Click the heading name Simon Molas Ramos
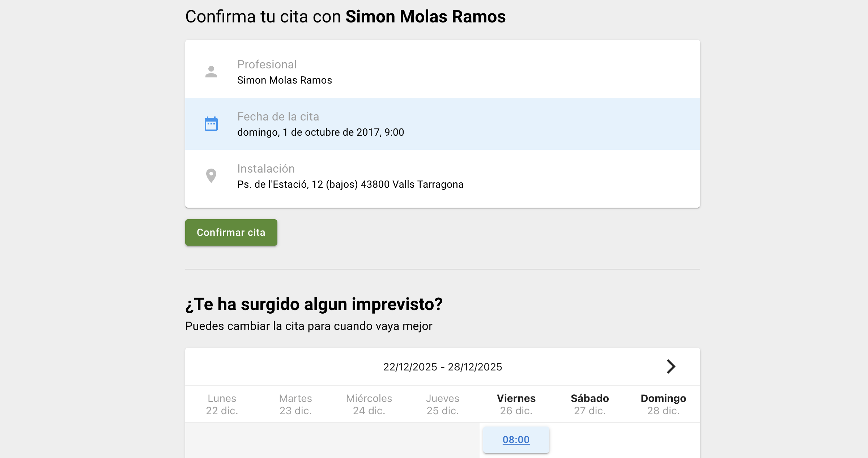The image size is (868, 458). [425, 17]
